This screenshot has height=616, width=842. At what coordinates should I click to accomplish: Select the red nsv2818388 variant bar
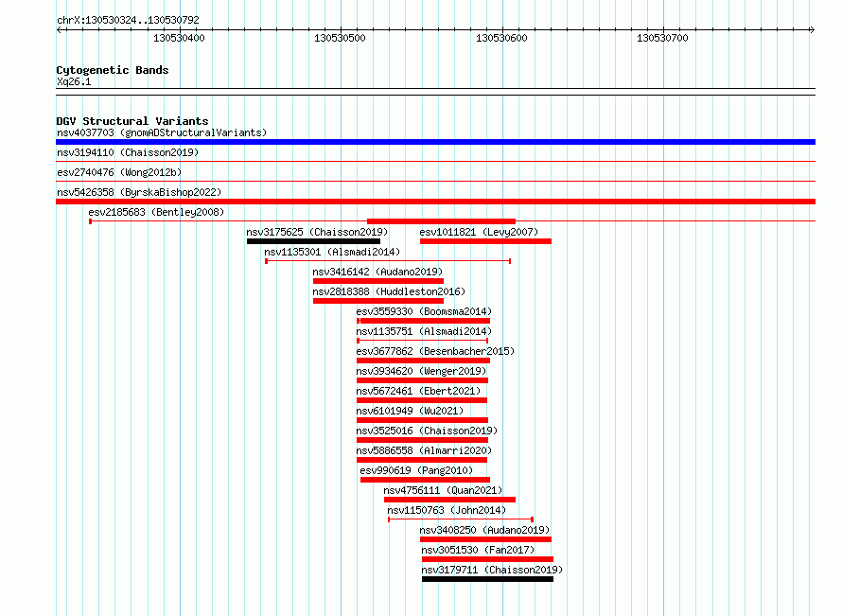pos(378,301)
